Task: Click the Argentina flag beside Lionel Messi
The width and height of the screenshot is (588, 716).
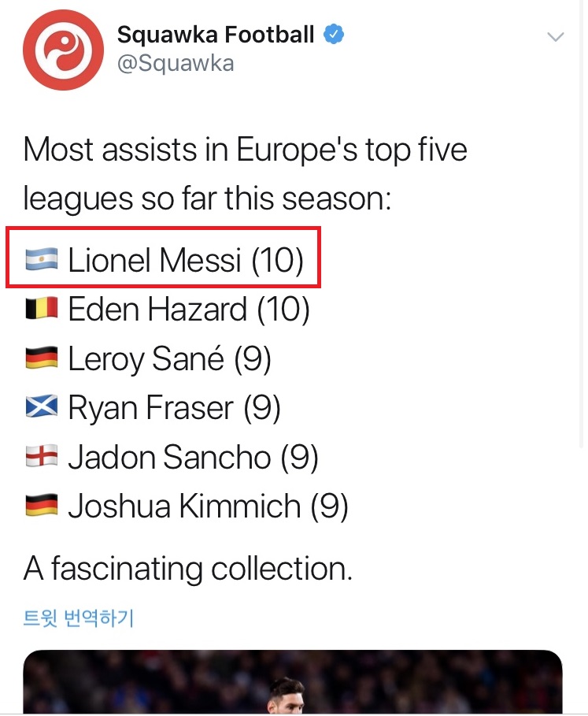Action: point(42,260)
